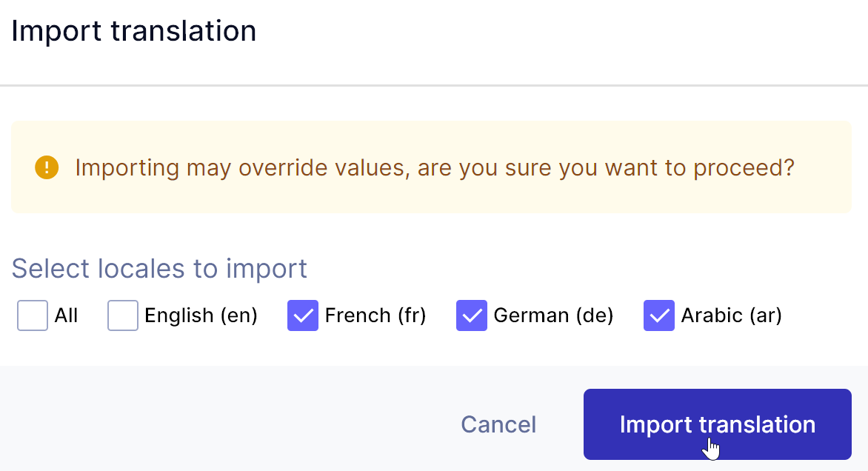Image resolution: width=868 pixels, height=471 pixels.
Task: Click the white checkmark in German checkbox
Action: (472, 316)
